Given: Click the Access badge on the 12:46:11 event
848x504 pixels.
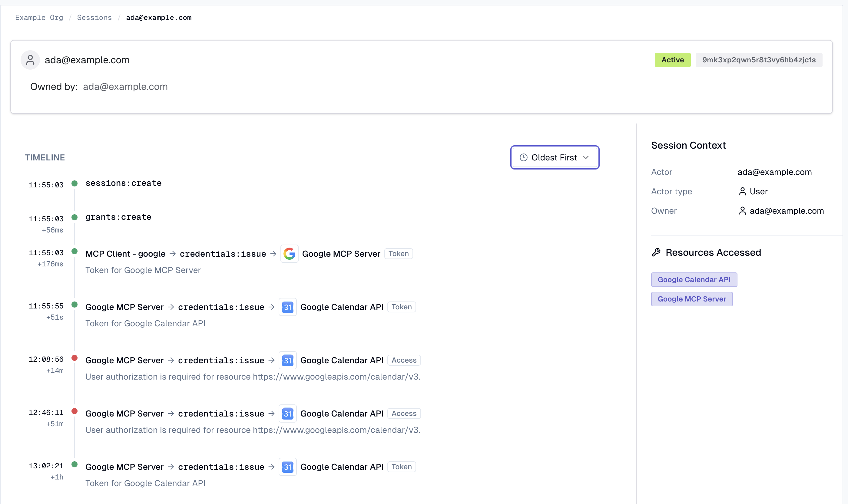Looking at the screenshot, I should pyautogui.click(x=404, y=414).
